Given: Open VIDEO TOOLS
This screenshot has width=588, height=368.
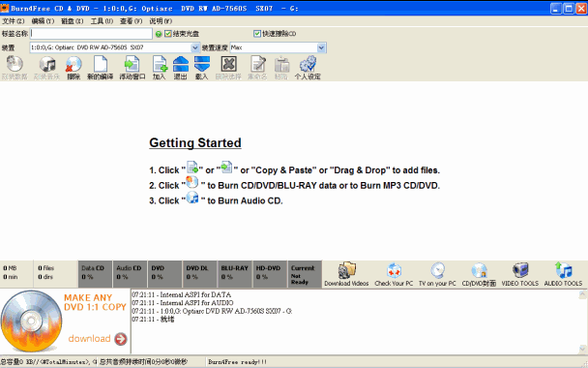Looking at the screenshot, I should pos(520,274).
